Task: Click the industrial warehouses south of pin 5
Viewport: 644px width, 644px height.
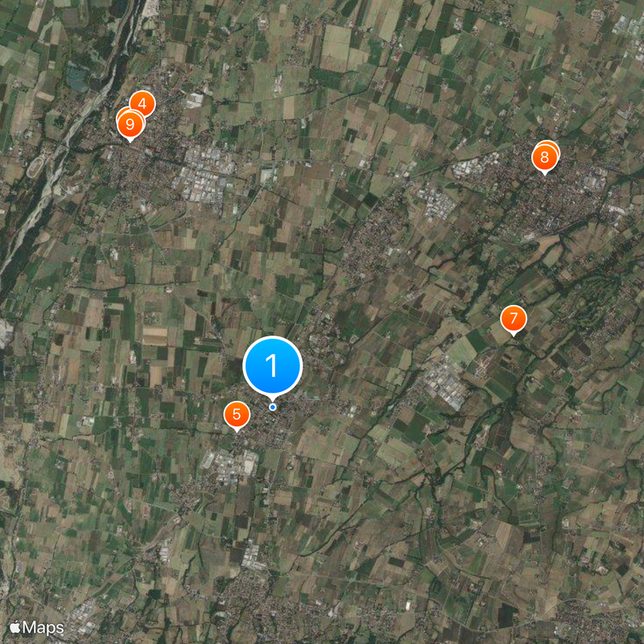Action: point(230,464)
